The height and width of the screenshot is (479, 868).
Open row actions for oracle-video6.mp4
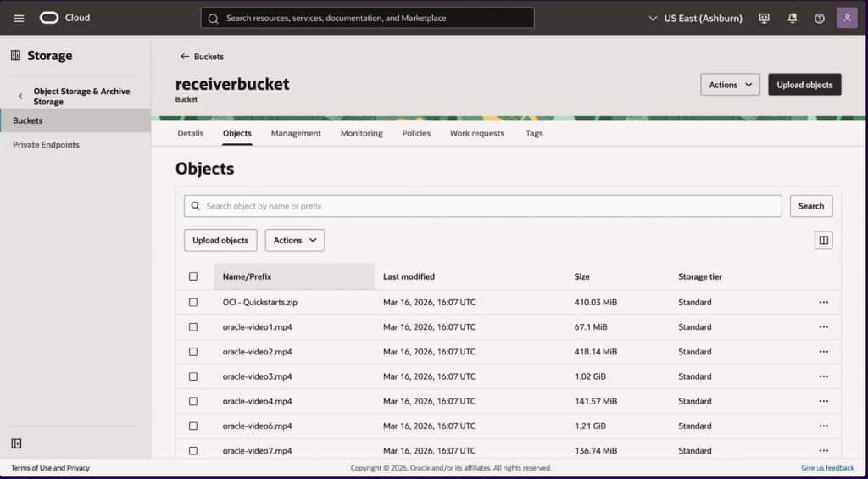[x=824, y=426]
